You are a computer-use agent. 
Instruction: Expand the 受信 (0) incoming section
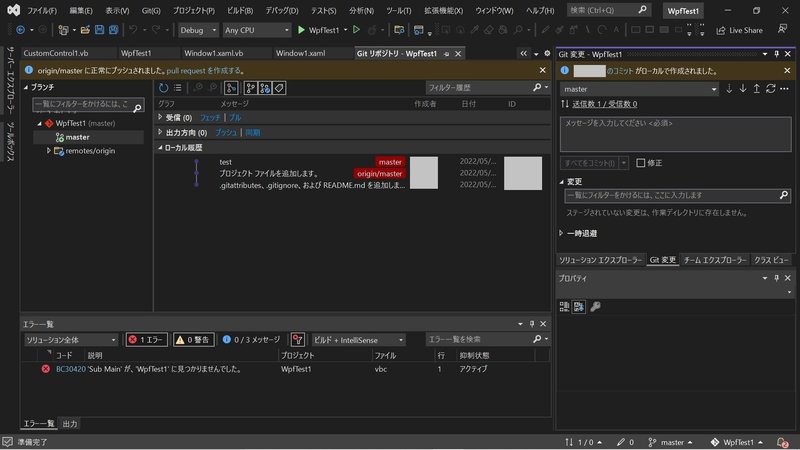tap(160, 117)
